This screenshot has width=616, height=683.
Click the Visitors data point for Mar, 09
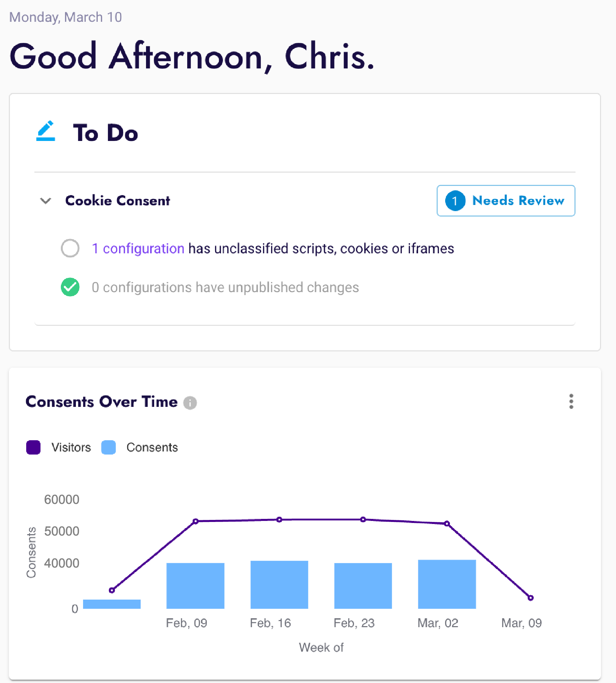(531, 598)
